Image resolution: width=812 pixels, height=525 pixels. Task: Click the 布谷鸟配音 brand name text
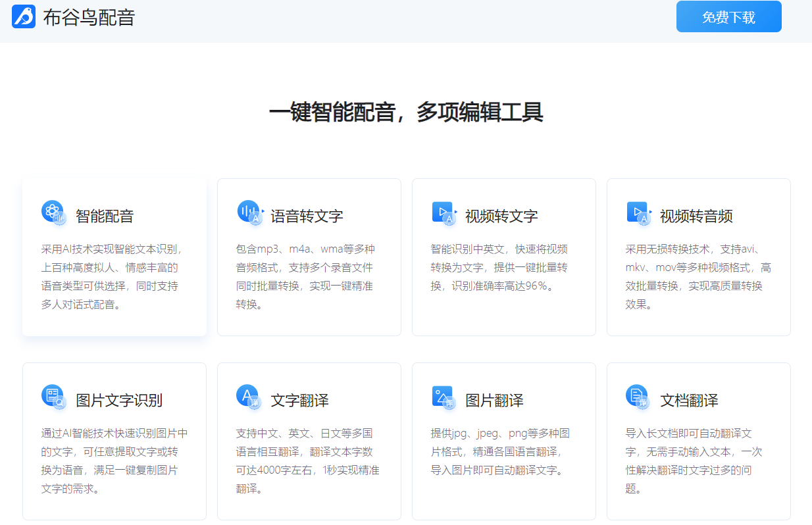(89, 17)
